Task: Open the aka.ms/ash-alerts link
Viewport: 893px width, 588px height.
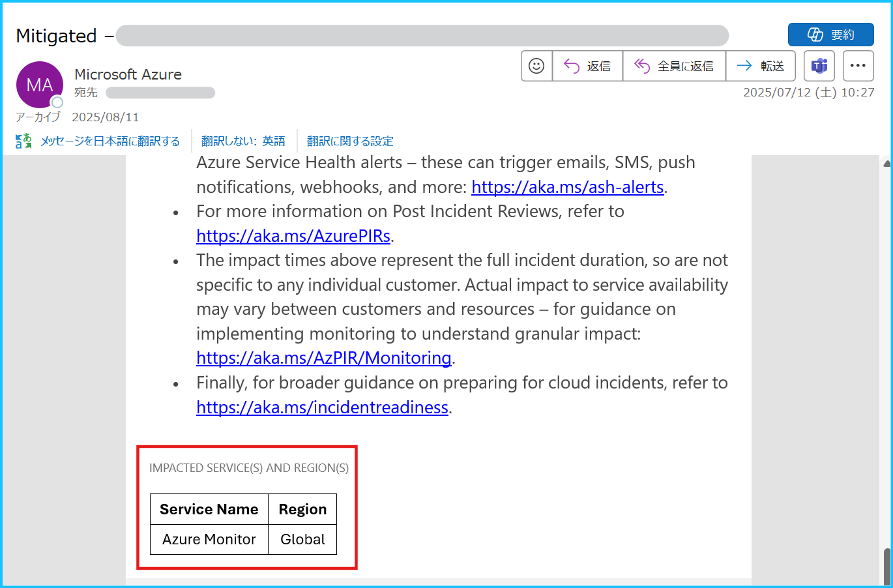Action: pyautogui.click(x=568, y=187)
